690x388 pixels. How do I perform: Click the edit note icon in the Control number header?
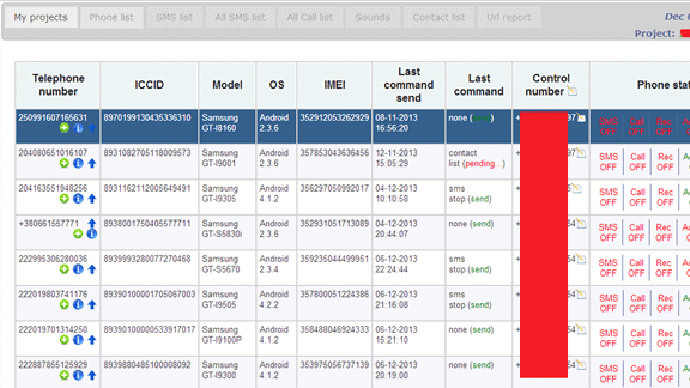tap(572, 91)
